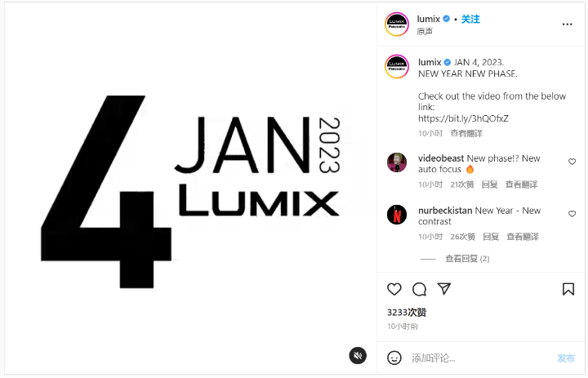
Task: Expand 查看回复 (2) replies
Action: pyautogui.click(x=467, y=259)
